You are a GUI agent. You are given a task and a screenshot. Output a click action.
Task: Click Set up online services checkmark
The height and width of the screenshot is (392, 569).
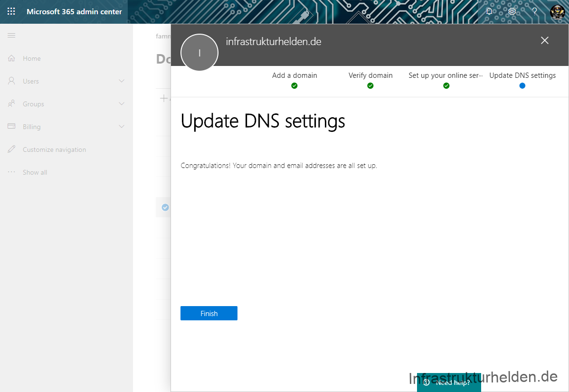click(x=446, y=85)
